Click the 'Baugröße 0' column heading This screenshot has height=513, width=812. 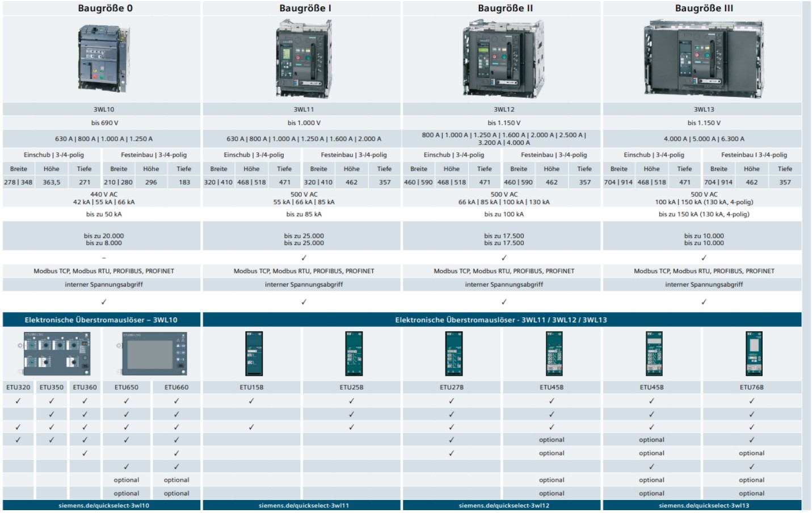[106, 9]
